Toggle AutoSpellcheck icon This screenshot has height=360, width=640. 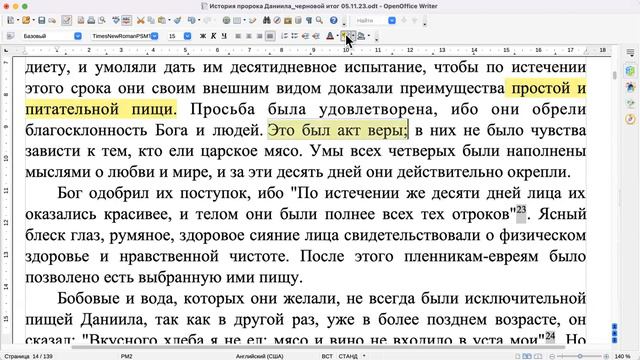[x=127, y=20]
